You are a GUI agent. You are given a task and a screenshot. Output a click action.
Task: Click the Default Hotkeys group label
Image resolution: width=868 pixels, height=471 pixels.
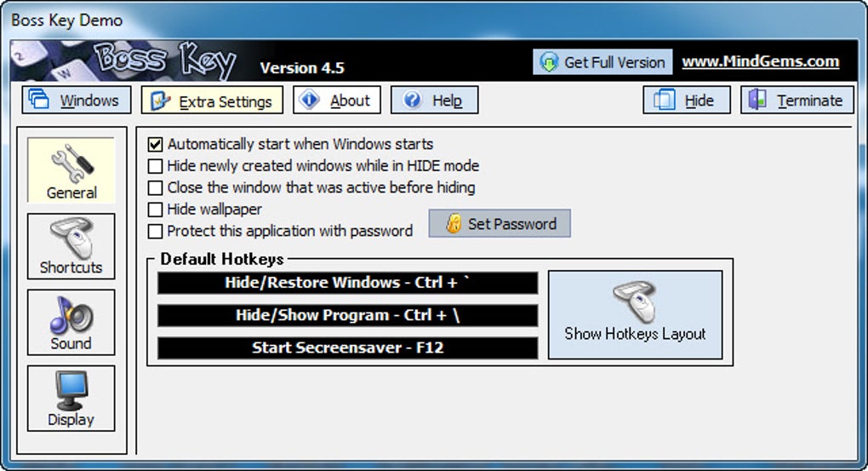[x=222, y=259]
